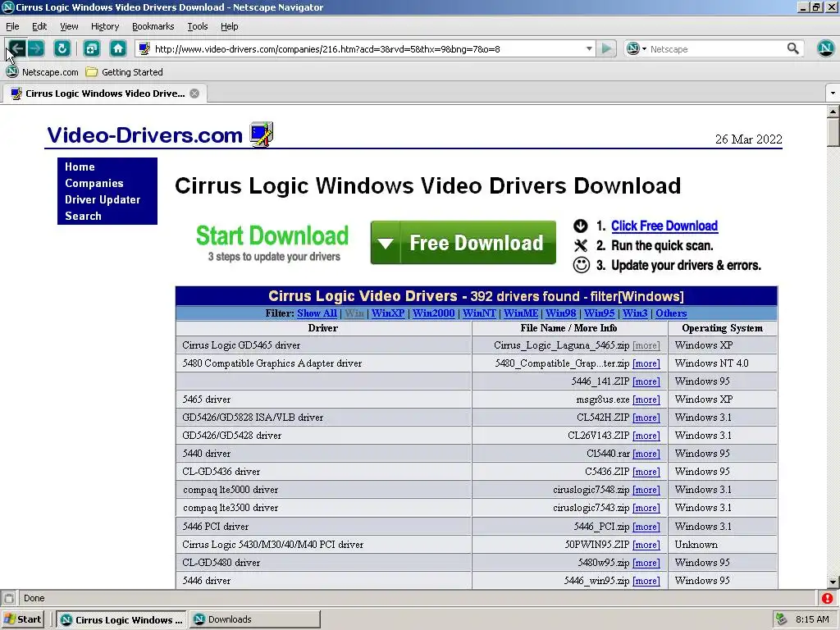This screenshot has height=630, width=840.
Task: Switch to the Downloads taskbar window
Action: click(x=254, y=619)
